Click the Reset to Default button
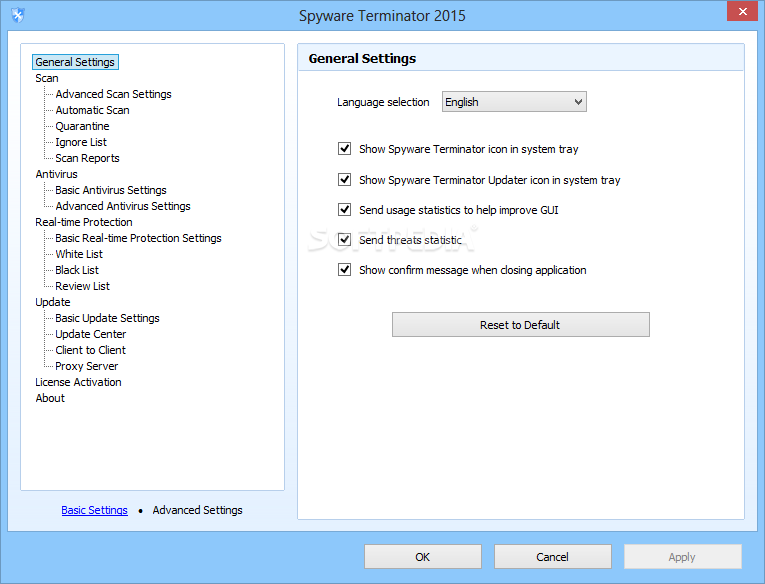The image size is (765, 584). [521, 324]
